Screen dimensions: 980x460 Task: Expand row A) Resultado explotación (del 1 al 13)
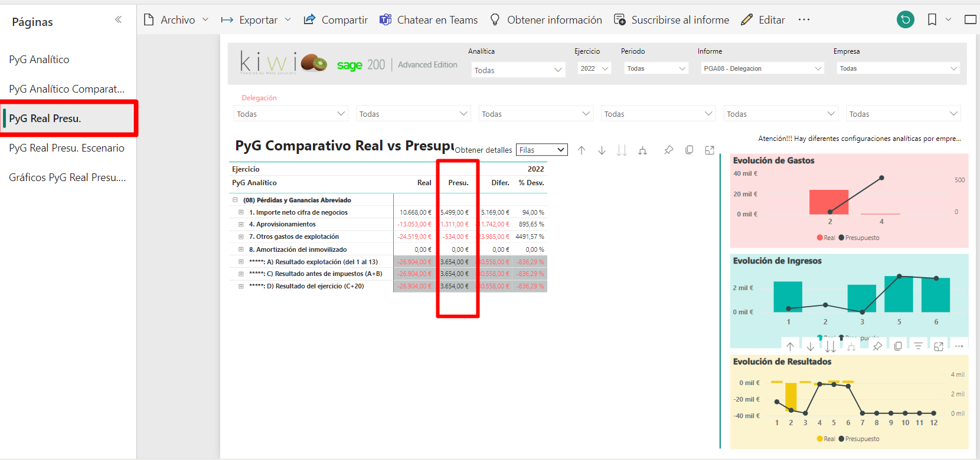pos(241,262)
